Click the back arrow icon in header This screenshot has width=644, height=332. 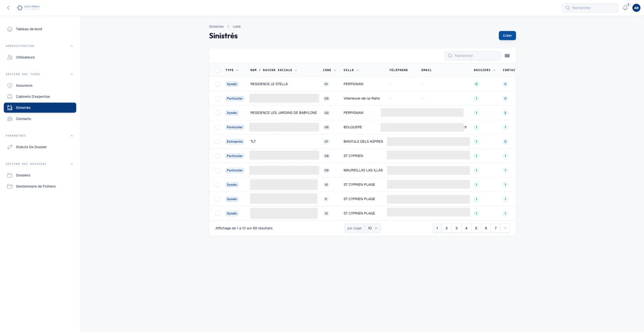coord(8,8)
